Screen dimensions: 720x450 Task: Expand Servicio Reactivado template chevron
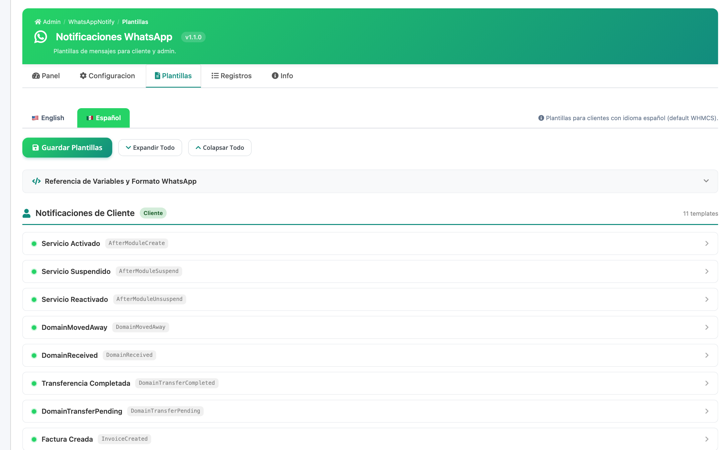click(707, 299)
